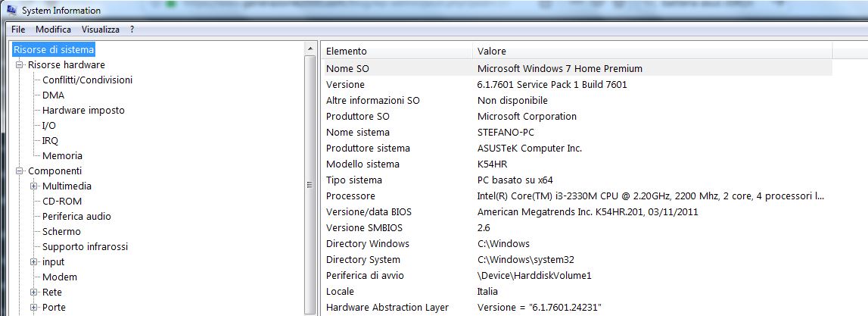Expand the Rete node
This screenshot has height=316, width=868.
(x=34, y=293)
